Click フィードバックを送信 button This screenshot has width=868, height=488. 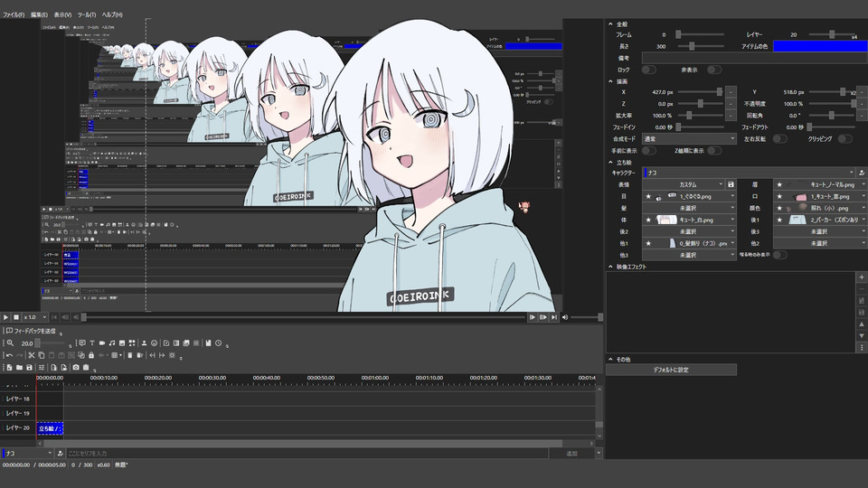(31, 331)
